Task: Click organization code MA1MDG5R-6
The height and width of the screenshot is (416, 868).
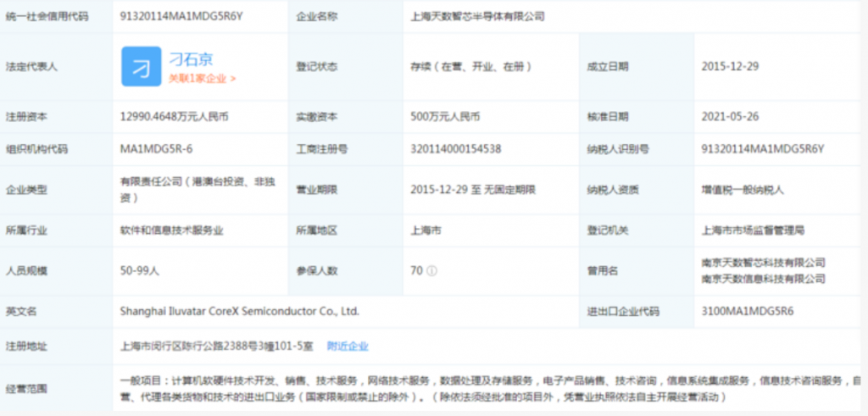Action: [157, 149]
